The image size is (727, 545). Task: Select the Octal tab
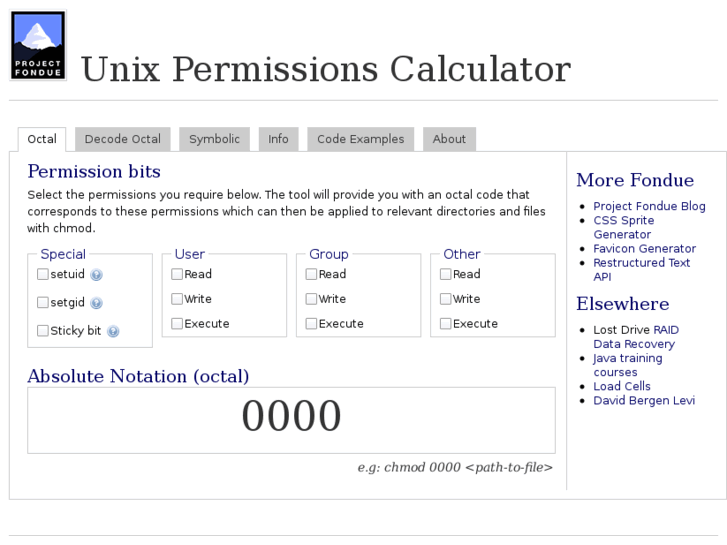click(42, 139)
